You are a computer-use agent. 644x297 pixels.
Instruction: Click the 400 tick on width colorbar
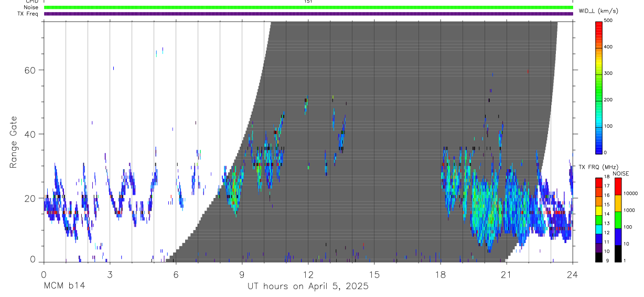click(609, 47)
